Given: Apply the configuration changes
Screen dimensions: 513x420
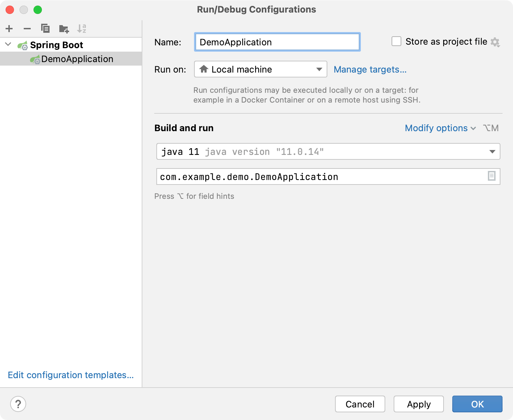Looking at the screenshot, I should 418,404.
